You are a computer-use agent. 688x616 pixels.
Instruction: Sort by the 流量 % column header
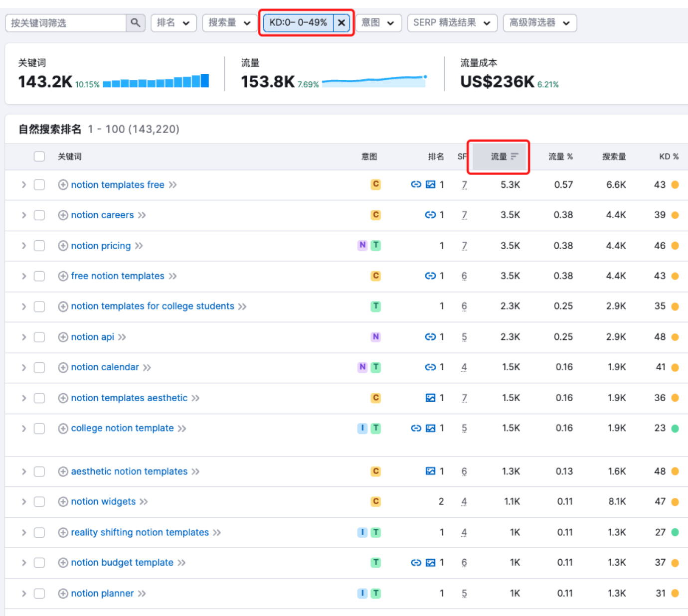click(x=560, y=156)
